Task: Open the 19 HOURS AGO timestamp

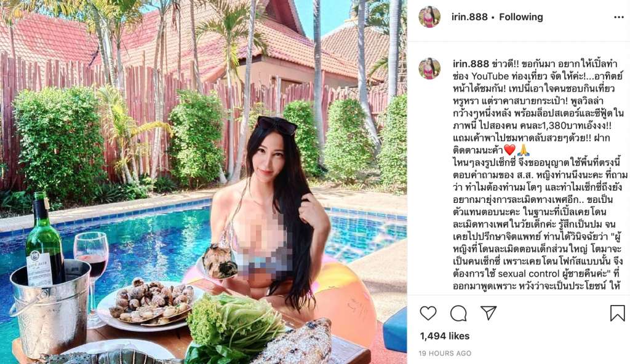Action: tap(445, 353)
